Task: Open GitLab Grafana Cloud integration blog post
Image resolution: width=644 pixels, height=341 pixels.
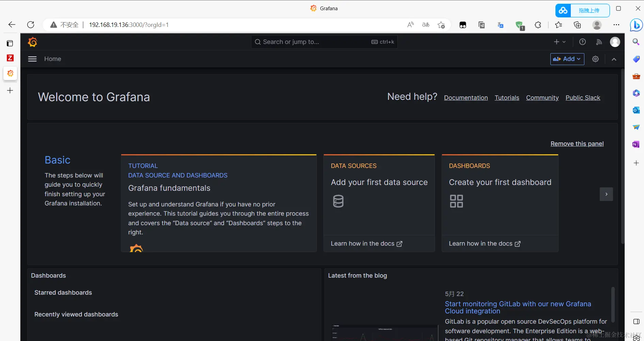Action: coord(518,307)
